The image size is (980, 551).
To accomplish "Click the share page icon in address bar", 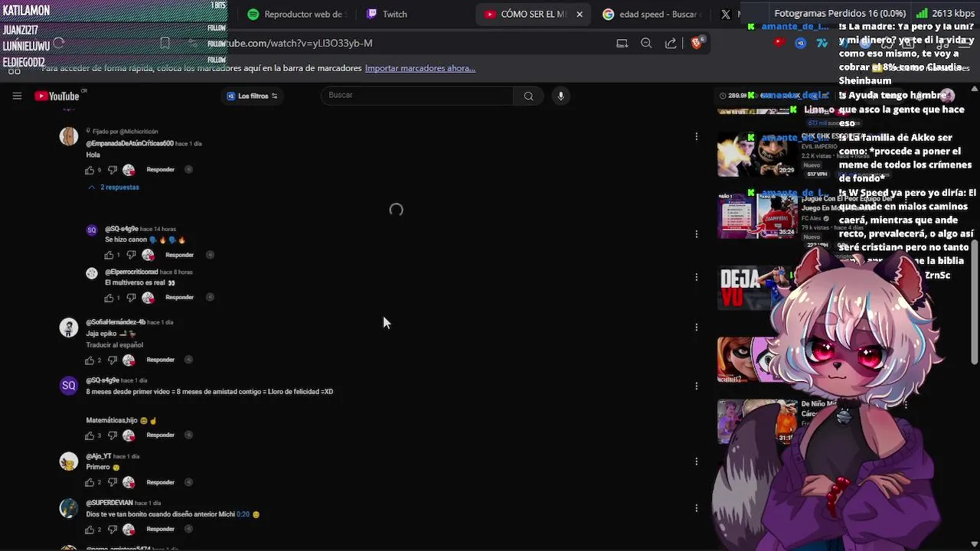I will 671,44.
